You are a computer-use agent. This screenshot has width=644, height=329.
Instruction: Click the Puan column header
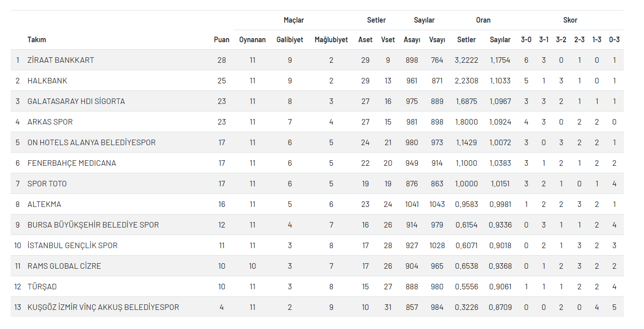221,40
